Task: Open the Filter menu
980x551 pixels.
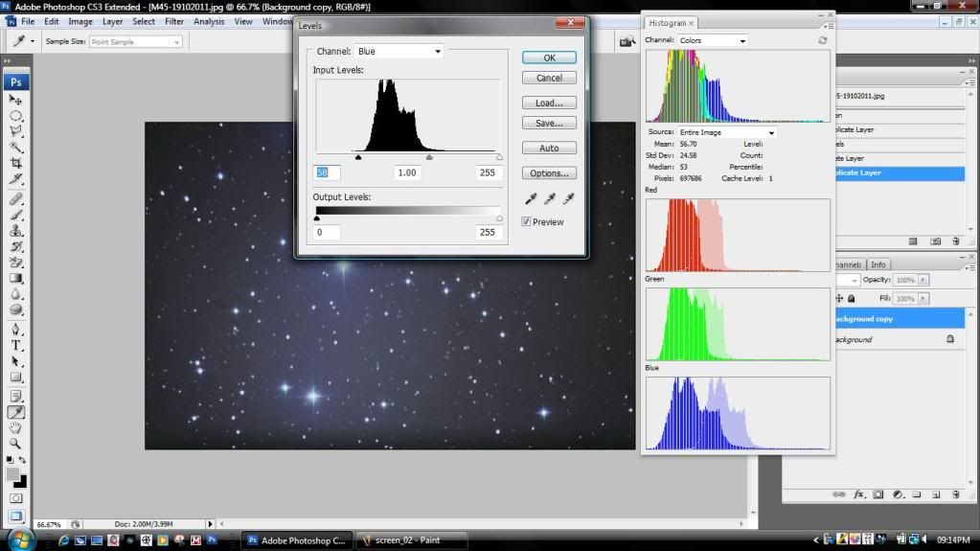Action: coord(174,21)
